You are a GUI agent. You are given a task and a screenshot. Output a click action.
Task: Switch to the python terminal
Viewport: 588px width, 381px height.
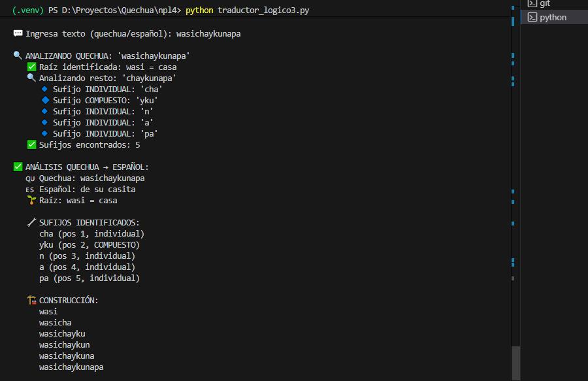(553, 18)
